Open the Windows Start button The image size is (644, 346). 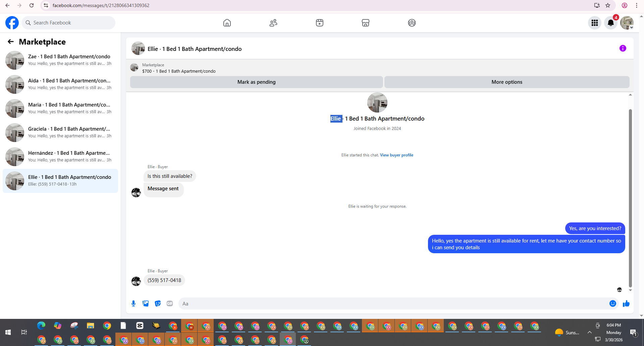point(8,332)
